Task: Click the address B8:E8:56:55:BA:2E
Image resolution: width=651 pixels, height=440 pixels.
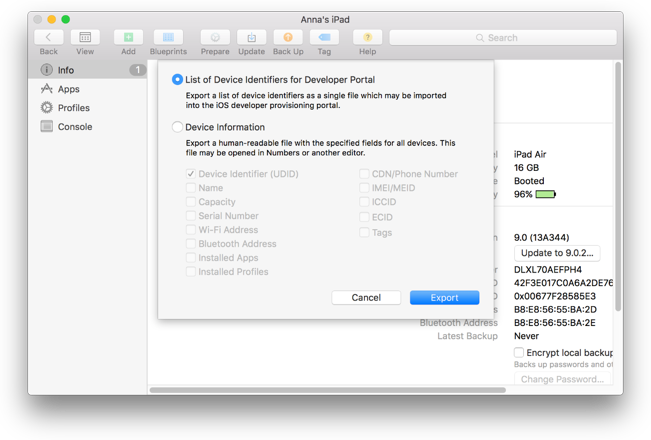Action: pyautogui.click(x=555, y=323)
